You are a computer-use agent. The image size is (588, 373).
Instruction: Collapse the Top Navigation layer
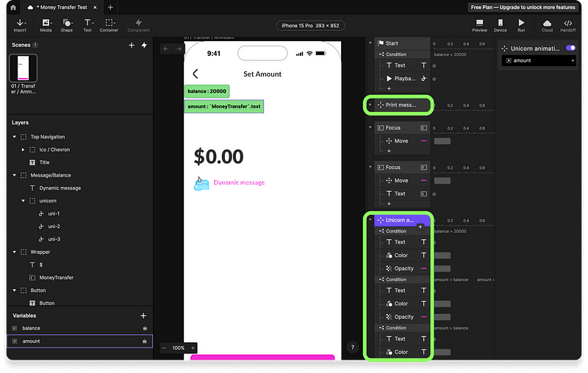pos(15,137)
